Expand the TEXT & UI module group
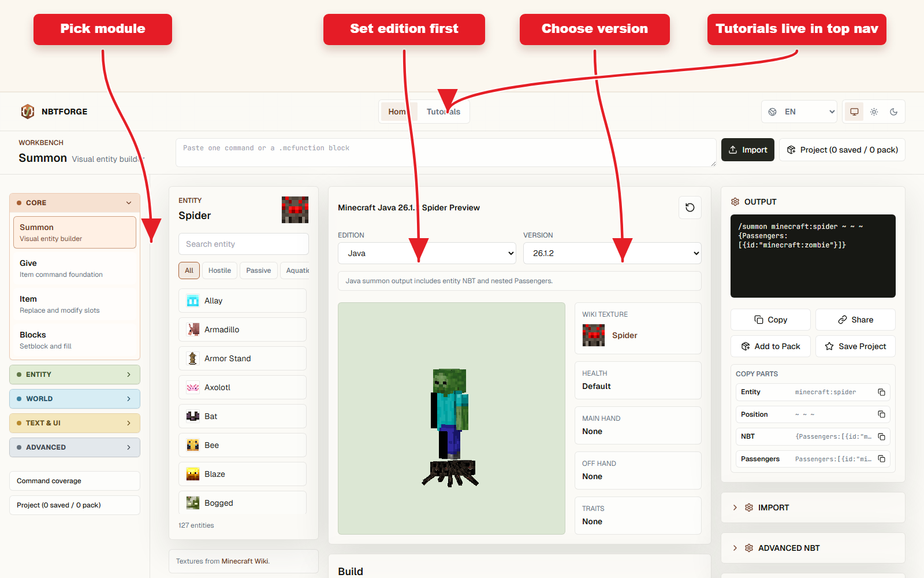Screen dimensions: 924x578 [74, 423]
